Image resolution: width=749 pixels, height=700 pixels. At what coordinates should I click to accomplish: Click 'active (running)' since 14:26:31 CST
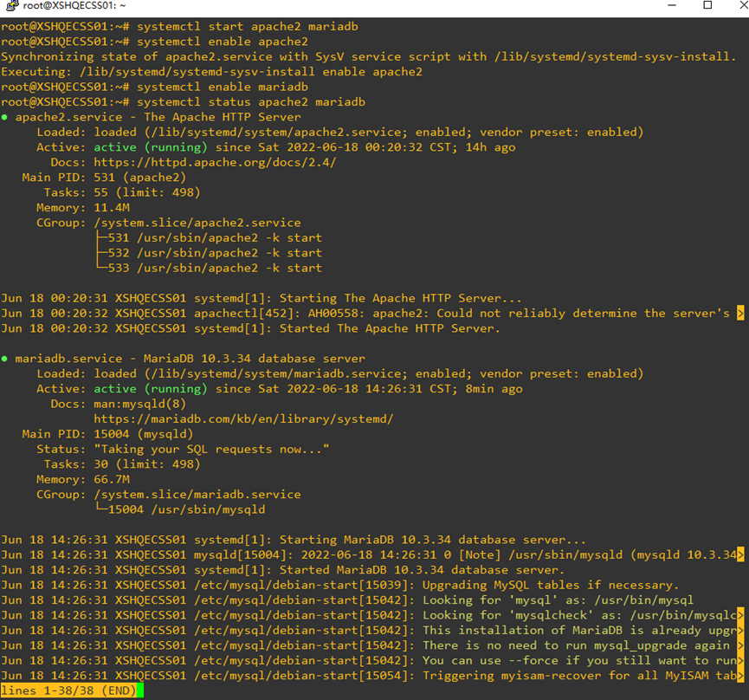coord(151,389)
